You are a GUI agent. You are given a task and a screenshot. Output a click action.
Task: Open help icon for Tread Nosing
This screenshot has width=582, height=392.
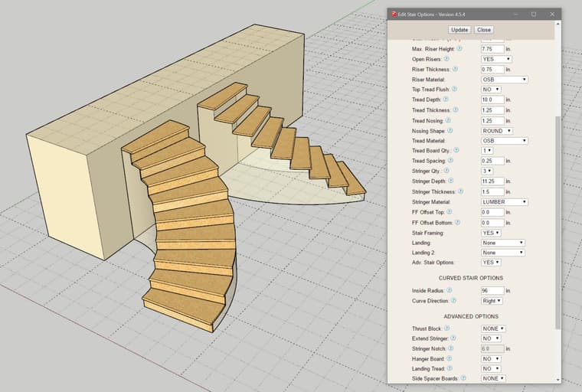448,120
